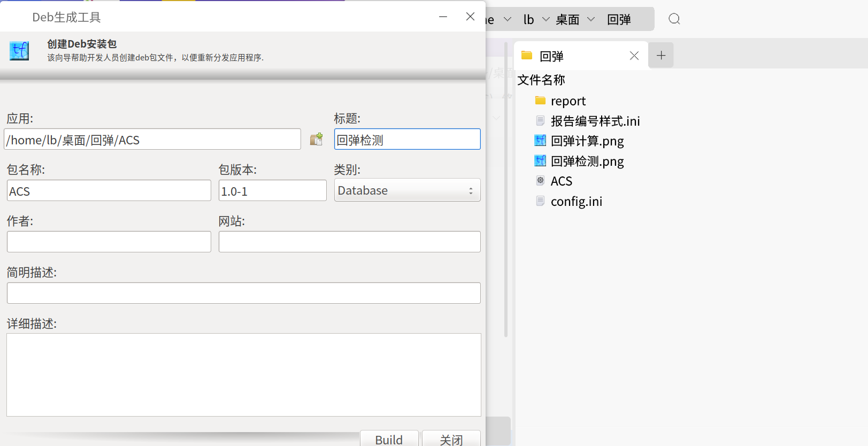The height and width of the screenshot is (446, 868).
Task: Click the 关闭 button
Action: [451, 439]
